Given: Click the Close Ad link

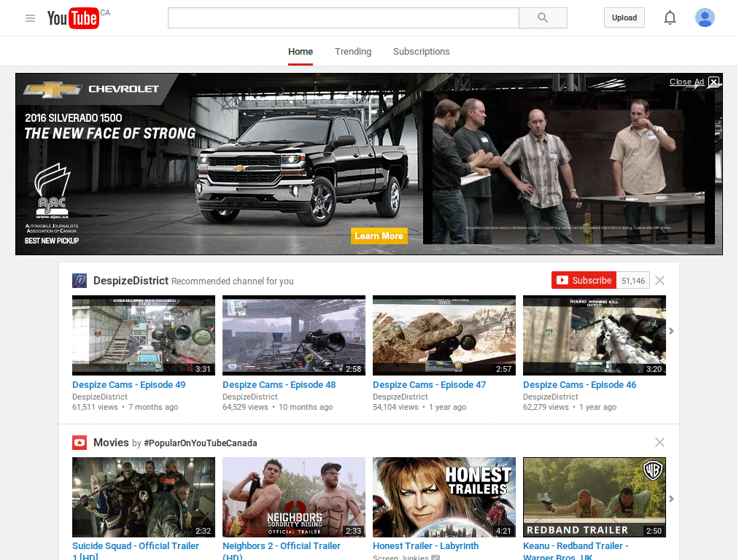Looking at the screenshot, I should coord(686,82).
